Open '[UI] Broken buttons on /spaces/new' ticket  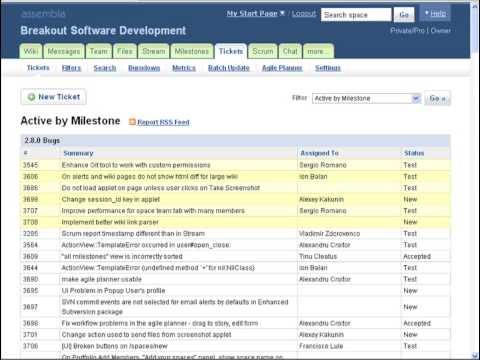(114, 346)
